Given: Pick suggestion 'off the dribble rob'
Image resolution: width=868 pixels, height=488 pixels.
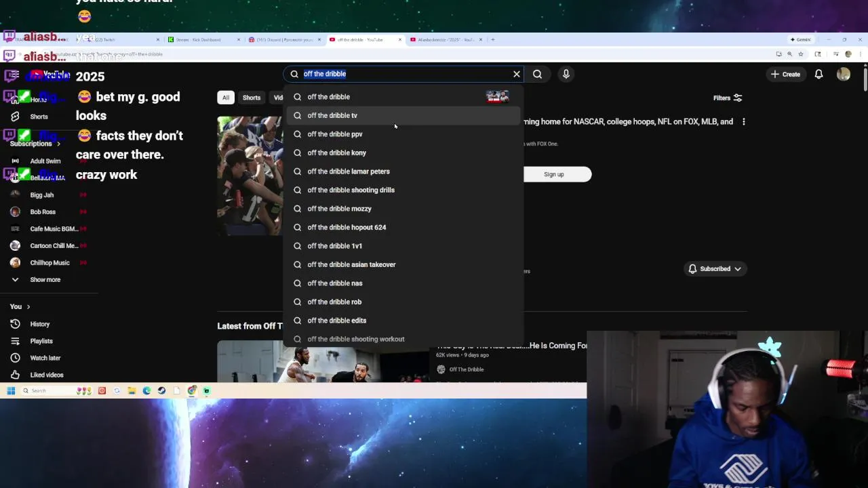Looking at the screenshot, I should 403,302.
